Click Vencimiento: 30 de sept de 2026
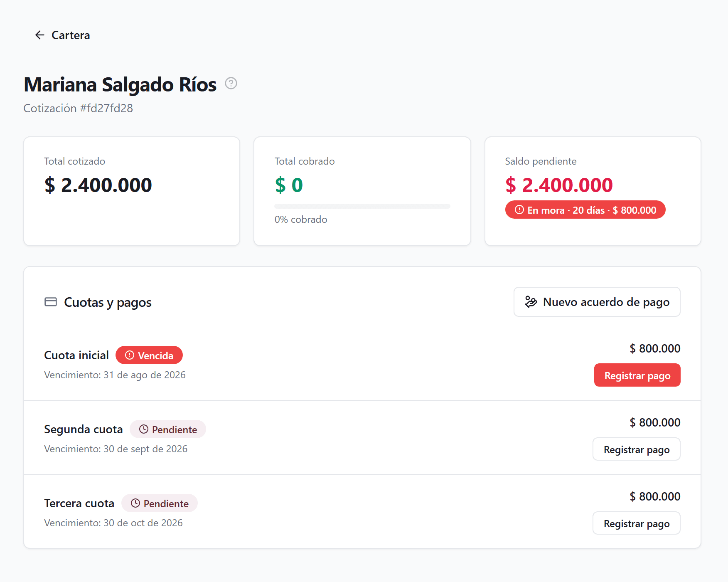 click(116, 449)
